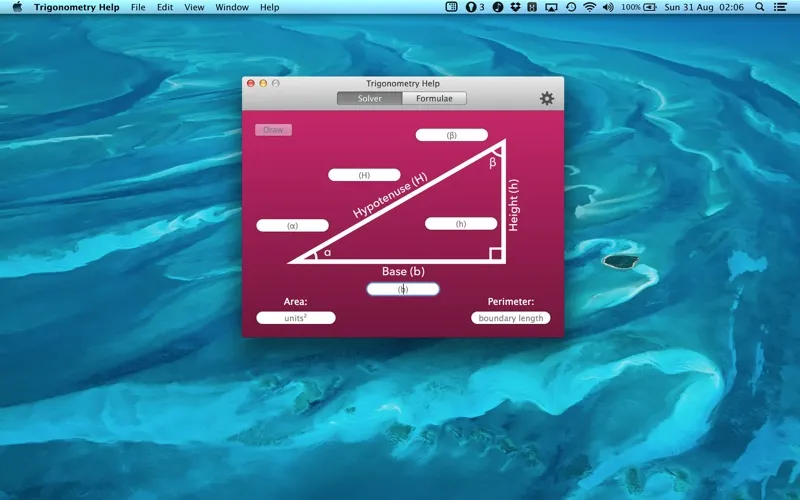Open the File menu
800x500 pixels.
138,7
